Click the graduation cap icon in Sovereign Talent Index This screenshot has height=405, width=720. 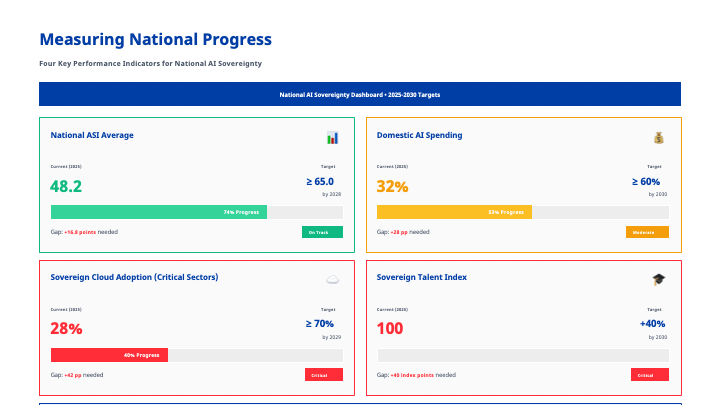(x=658, y=280)
